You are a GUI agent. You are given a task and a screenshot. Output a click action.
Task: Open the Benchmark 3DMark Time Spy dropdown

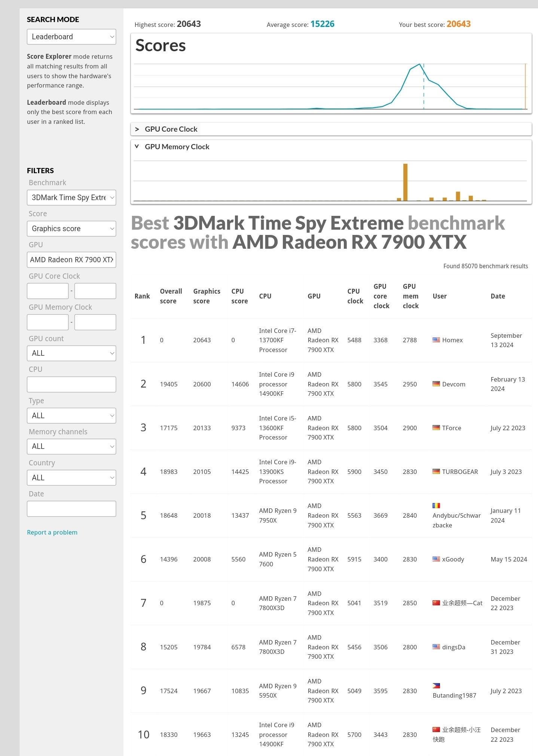click(71, 198)
